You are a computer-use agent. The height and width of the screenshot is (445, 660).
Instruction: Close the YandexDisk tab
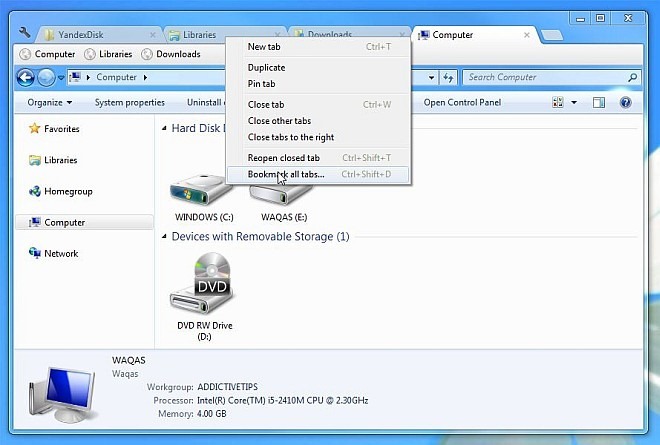153,35
